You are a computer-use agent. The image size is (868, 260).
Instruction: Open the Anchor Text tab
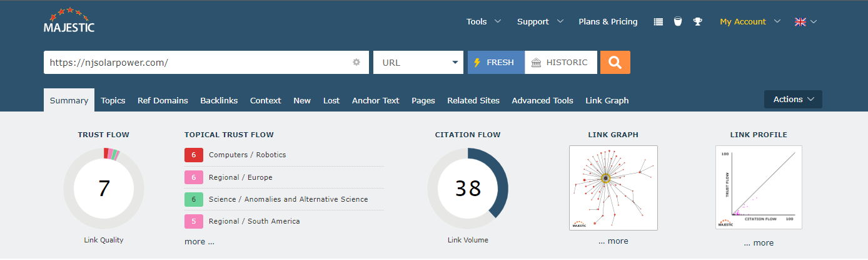(x=375, y=100)
